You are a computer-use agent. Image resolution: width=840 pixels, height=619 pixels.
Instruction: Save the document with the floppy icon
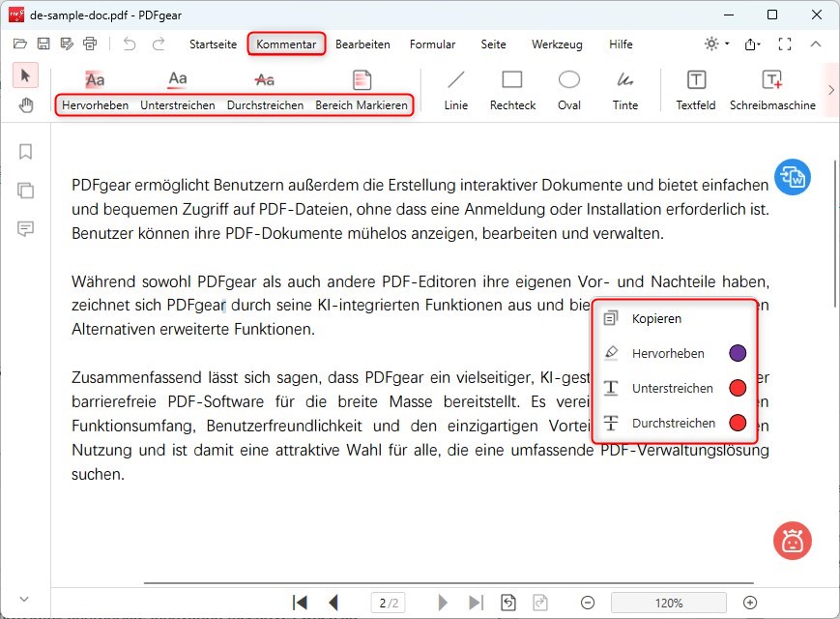43,44
